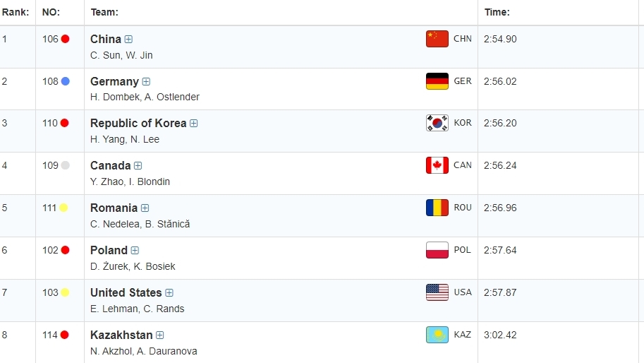Click the Romania tricolor flag

coord(437,208)
